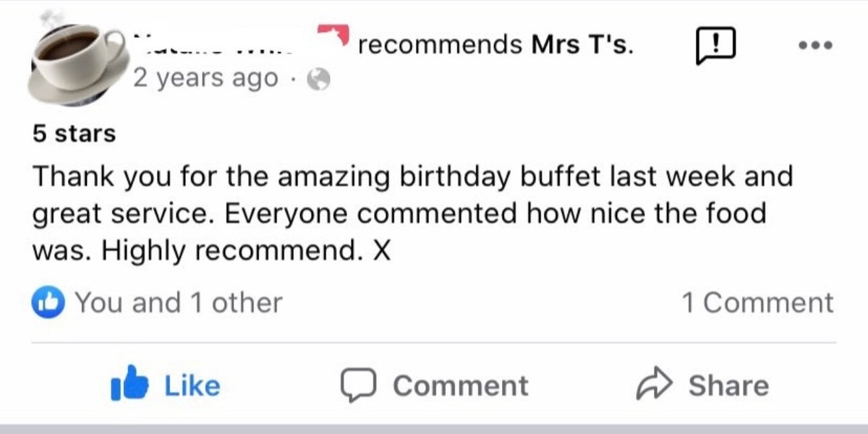Expand the '1 Comment' thread
The height and width of the screenshot is (434, 868).
coord(757,302)
